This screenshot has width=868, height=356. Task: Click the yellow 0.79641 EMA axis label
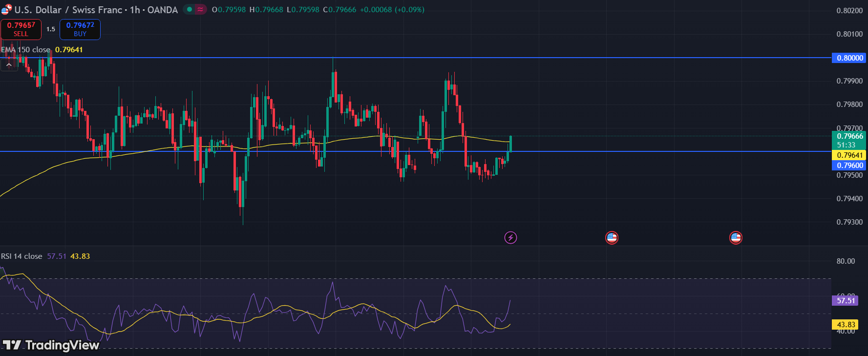point(849,155)
